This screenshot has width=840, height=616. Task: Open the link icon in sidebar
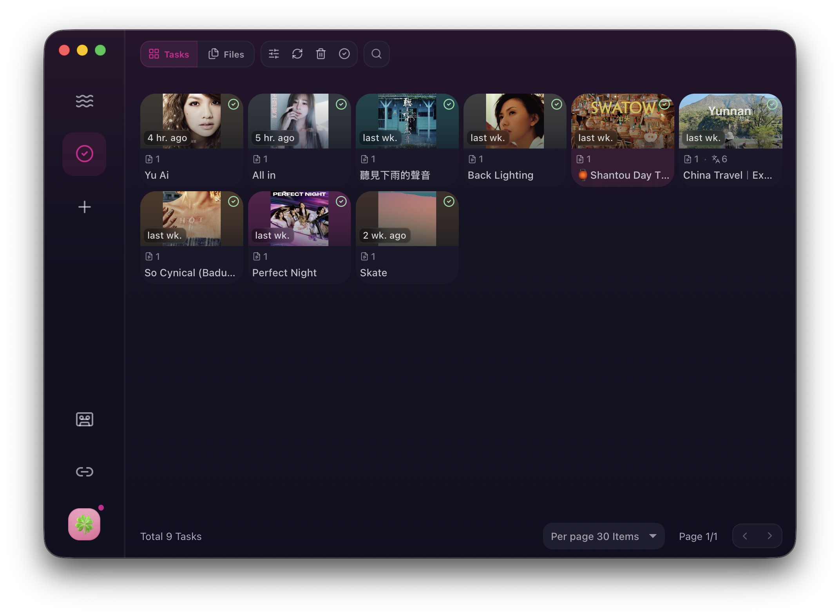coord(84,471)
